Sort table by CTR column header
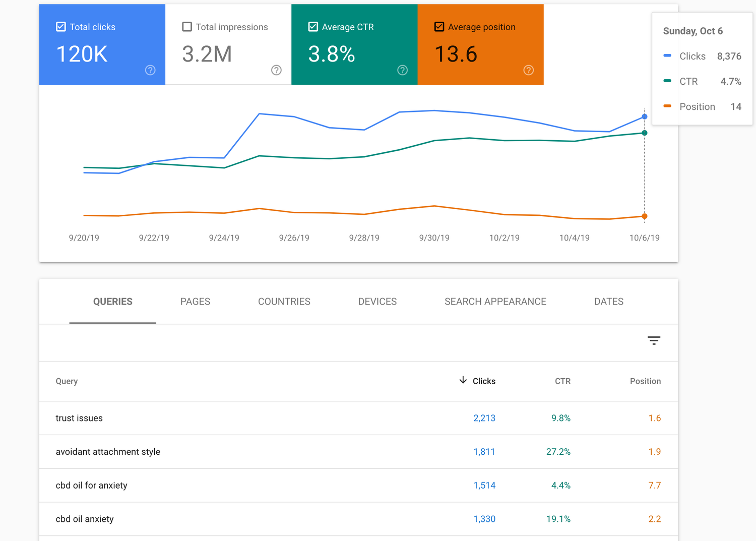Viewport: 756px width, 541px height. coord(562,381)
